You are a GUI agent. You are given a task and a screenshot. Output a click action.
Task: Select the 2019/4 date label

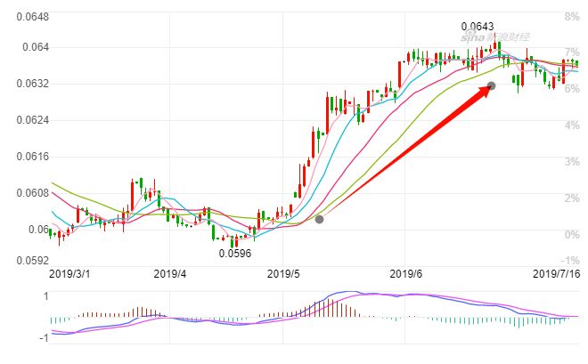[170, 274]
